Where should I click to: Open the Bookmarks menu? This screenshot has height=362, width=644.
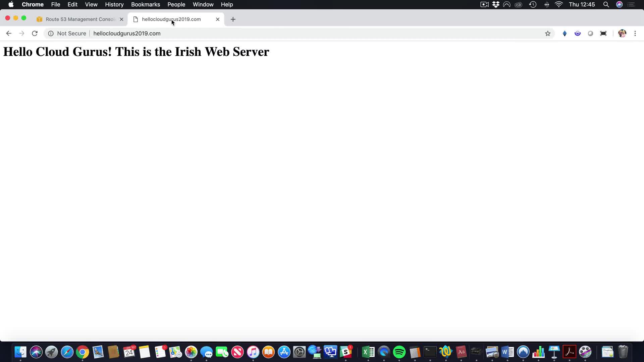click(145, 4)
